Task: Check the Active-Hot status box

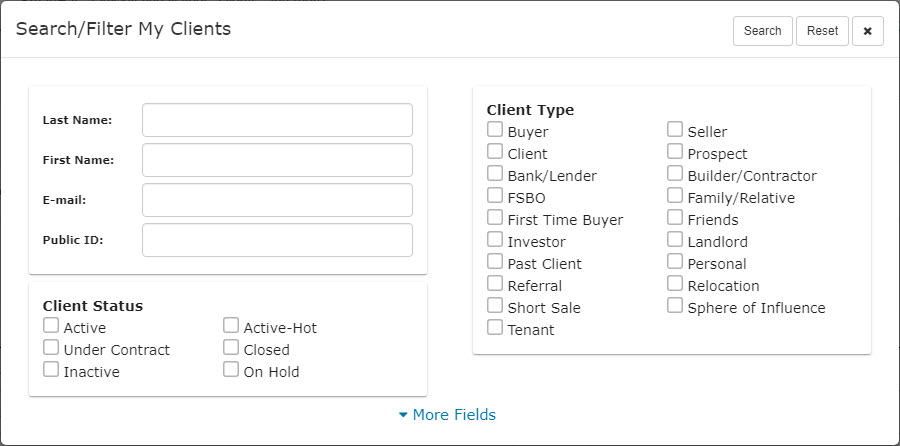Action: coord(231,326)
